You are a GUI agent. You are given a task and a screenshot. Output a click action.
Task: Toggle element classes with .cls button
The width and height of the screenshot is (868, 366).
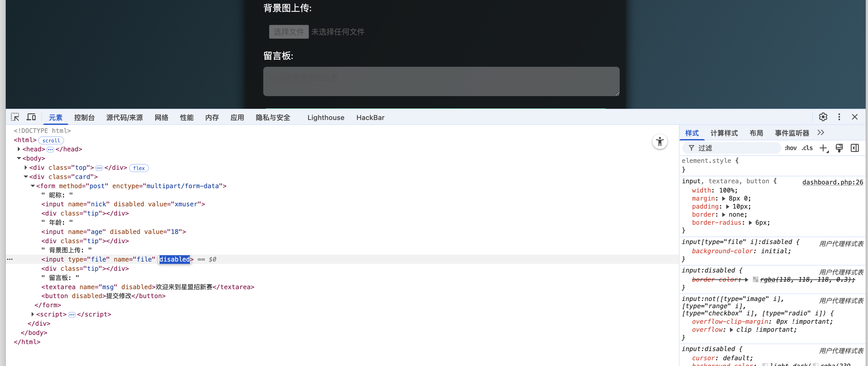click(807, 148)
